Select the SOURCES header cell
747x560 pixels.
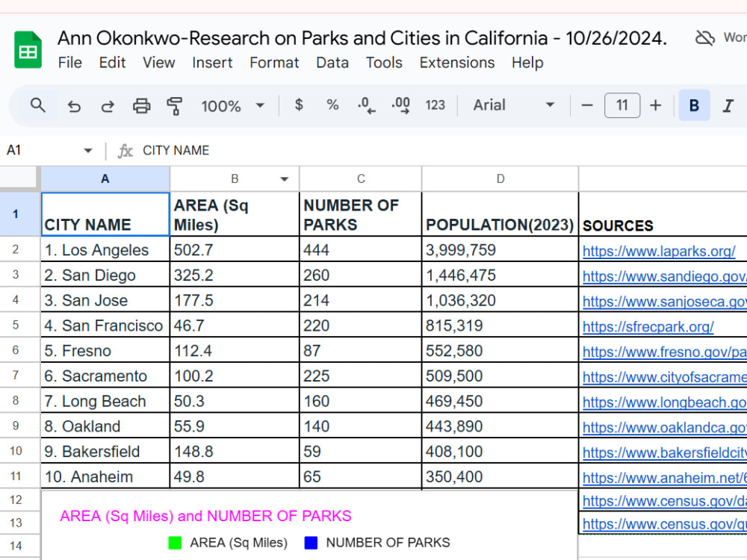663,214
